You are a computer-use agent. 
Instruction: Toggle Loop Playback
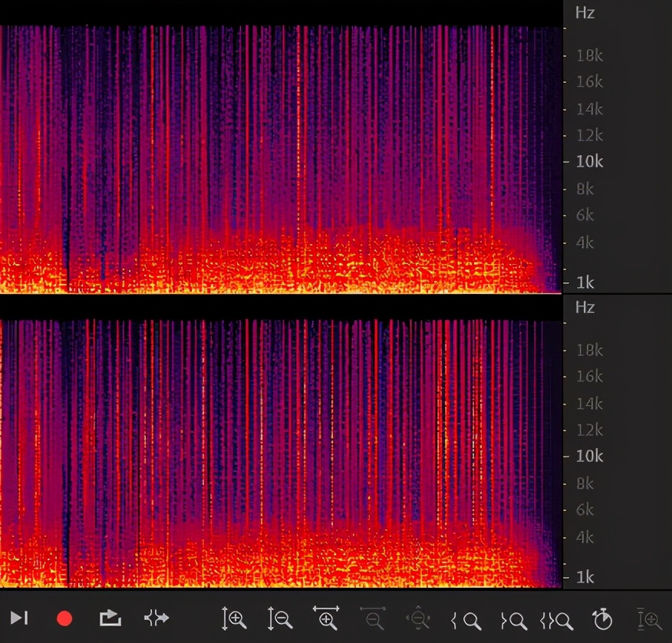110,618
